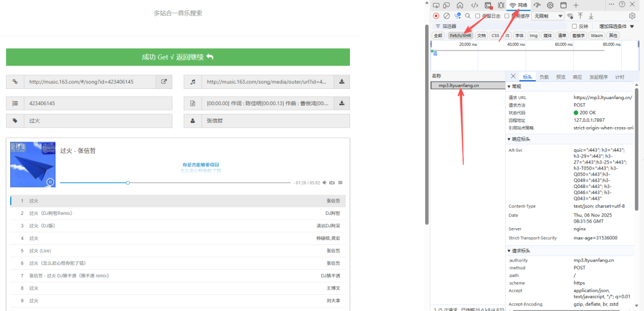This screenshot has width=644, height=311.
Task: Switch to the 发起程序 tab
Action: click(x=599, y=77)
